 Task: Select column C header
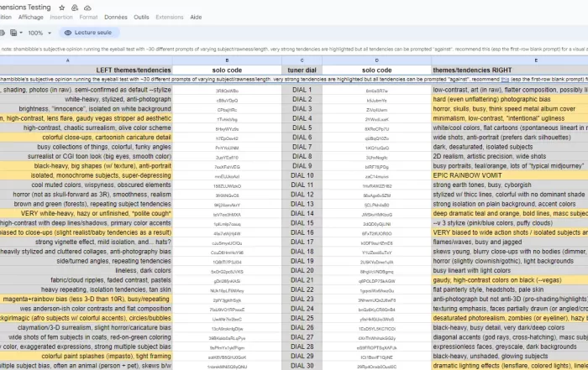point(302,60)
